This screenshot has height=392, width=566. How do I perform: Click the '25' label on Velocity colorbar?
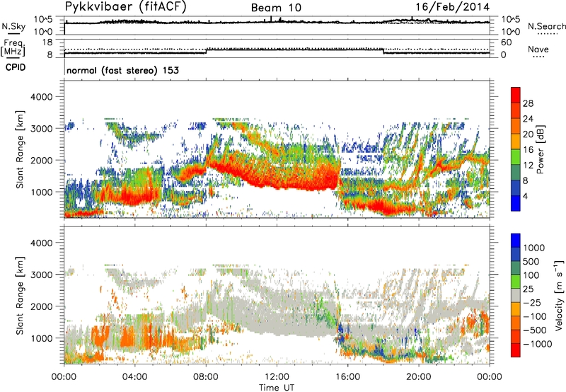coord(529,289)
